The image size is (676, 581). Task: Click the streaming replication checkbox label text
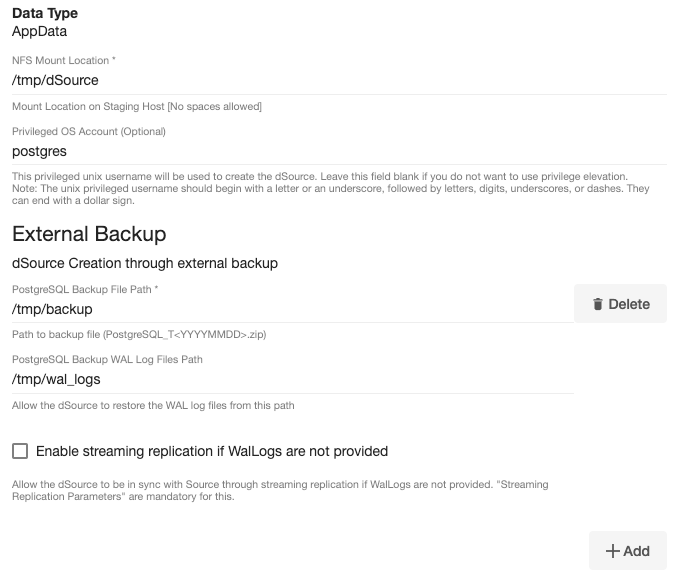click(x=212, y=451)
